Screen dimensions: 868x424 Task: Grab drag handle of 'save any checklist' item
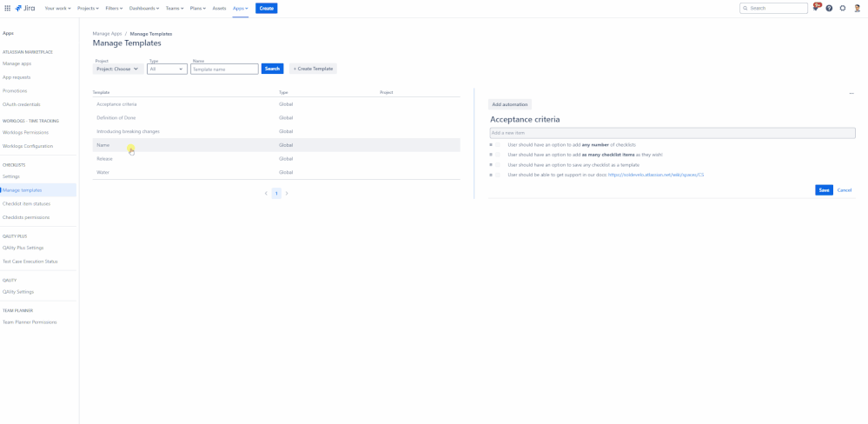click(490, 165)
